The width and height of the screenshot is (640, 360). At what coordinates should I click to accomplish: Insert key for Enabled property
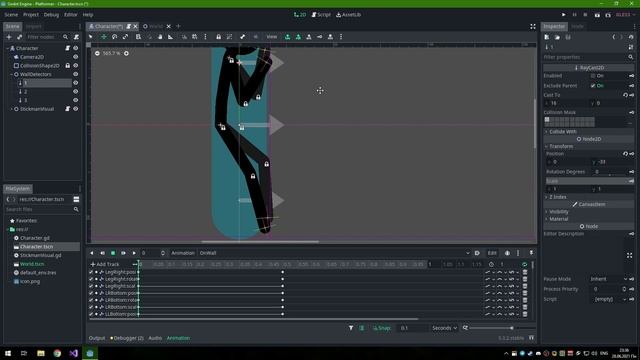(x=631, y=76)
